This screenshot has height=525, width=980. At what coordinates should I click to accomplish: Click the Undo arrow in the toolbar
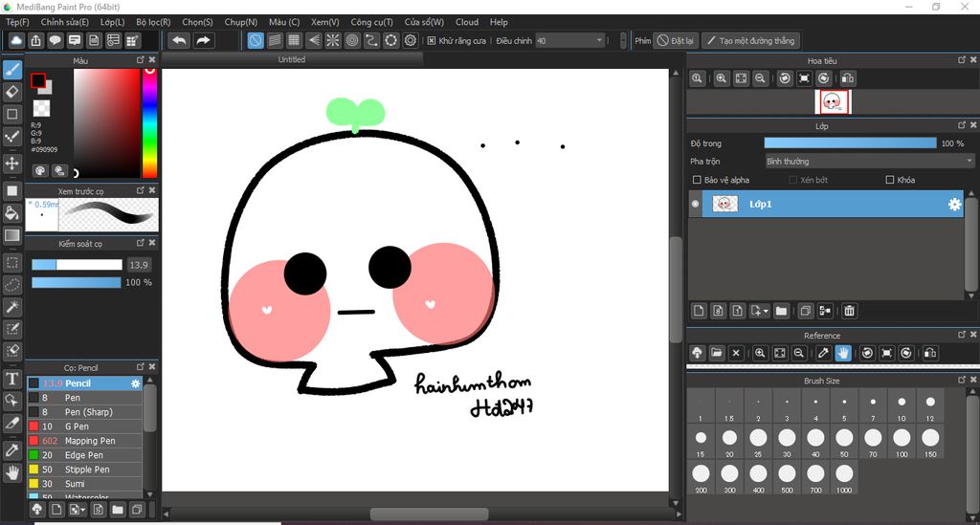pyautogui.click(x=178, y=40)
